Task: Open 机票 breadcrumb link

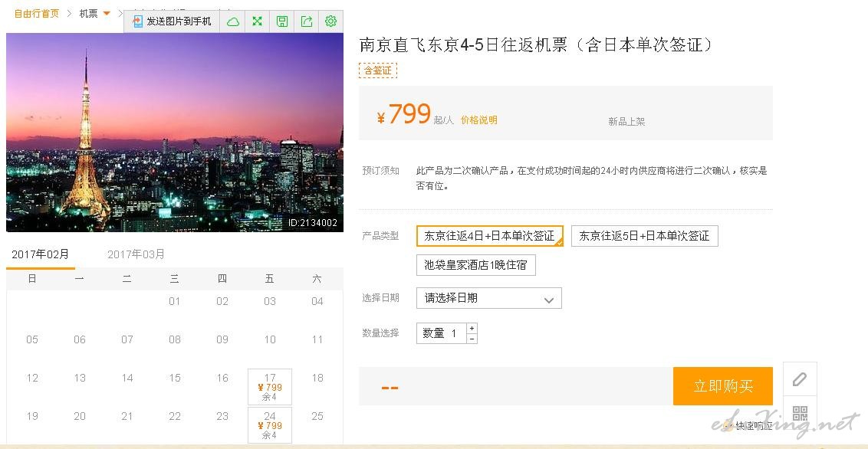Action: (x=89, y=13)
